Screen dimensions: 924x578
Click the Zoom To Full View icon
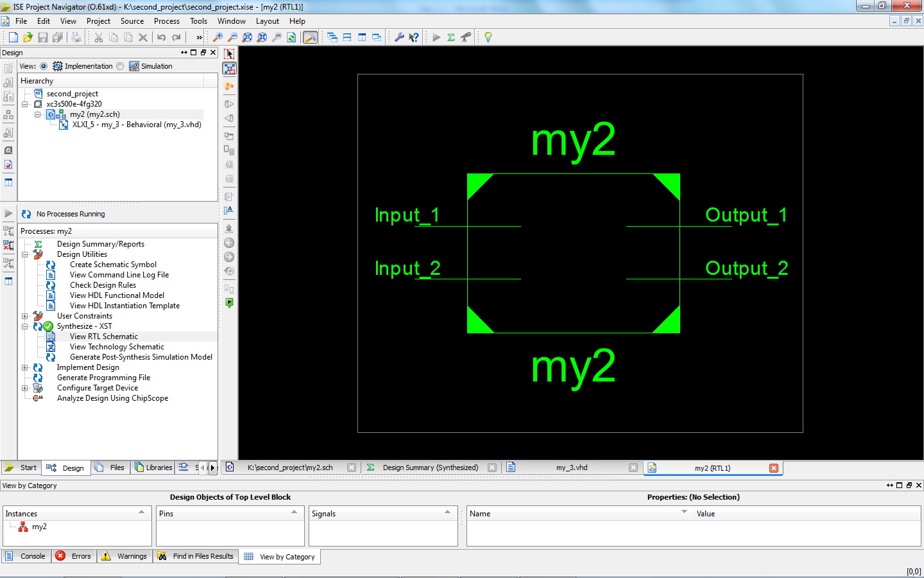click(248, 37)
